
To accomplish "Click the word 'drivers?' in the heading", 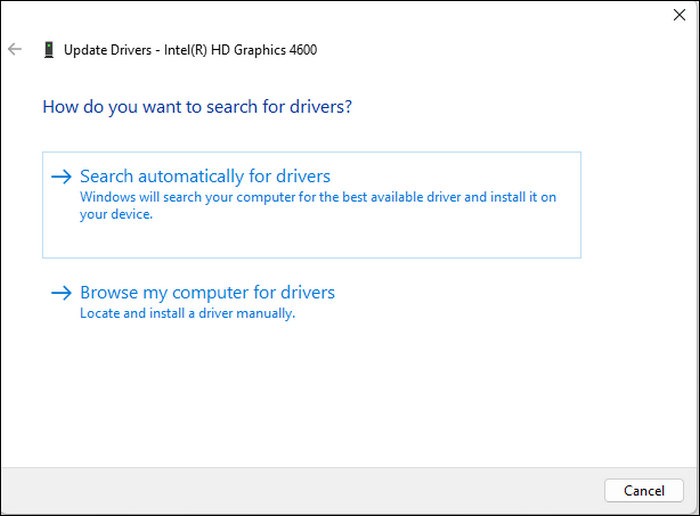I will [320, 106].
